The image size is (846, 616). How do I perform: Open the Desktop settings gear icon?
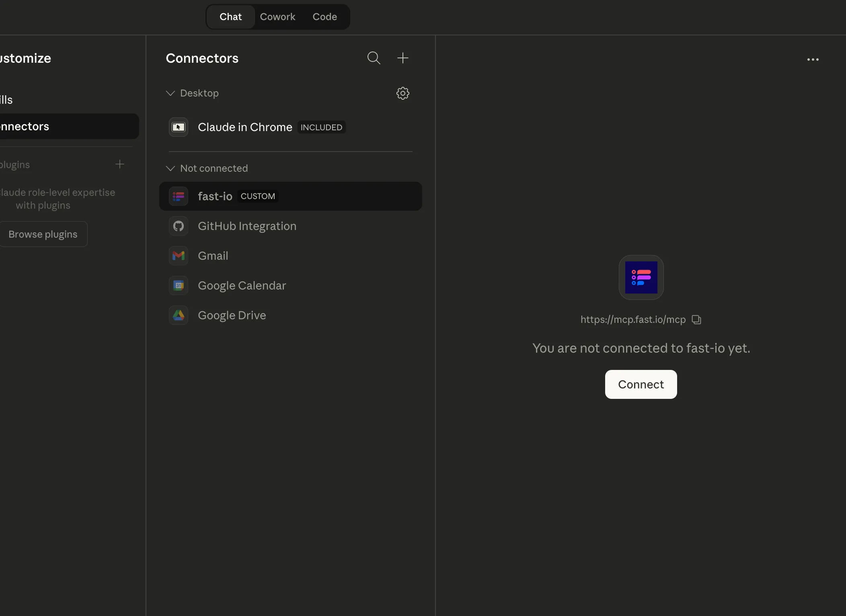click(403, 93)
